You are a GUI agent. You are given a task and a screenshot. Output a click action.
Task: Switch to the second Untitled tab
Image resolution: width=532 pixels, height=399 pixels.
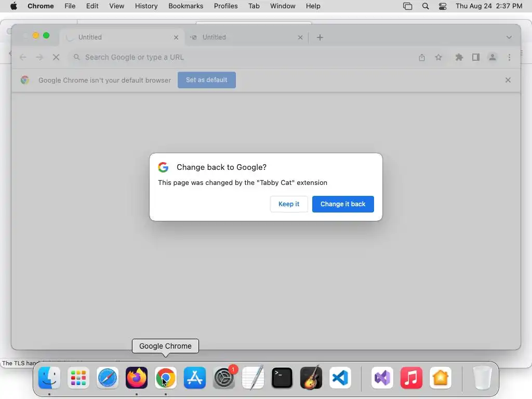(246, 37)
